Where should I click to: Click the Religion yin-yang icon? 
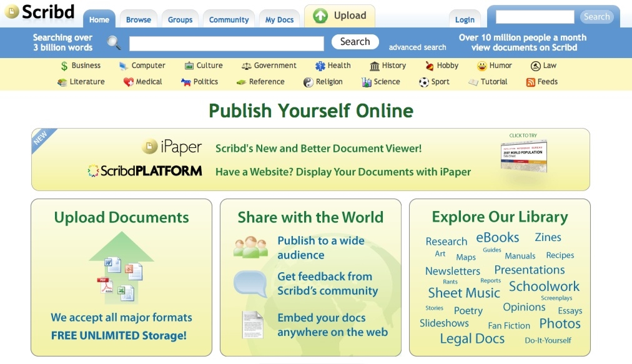(308, 82)
